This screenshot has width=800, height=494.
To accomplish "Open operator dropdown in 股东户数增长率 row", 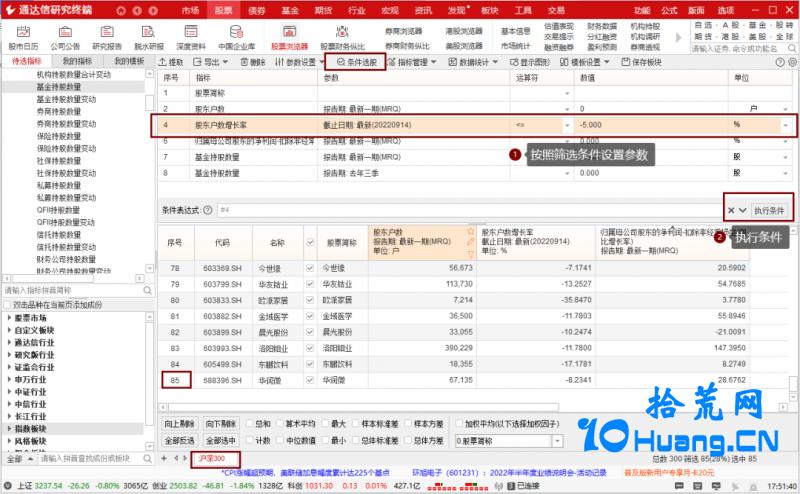I will tap(567, 125).
